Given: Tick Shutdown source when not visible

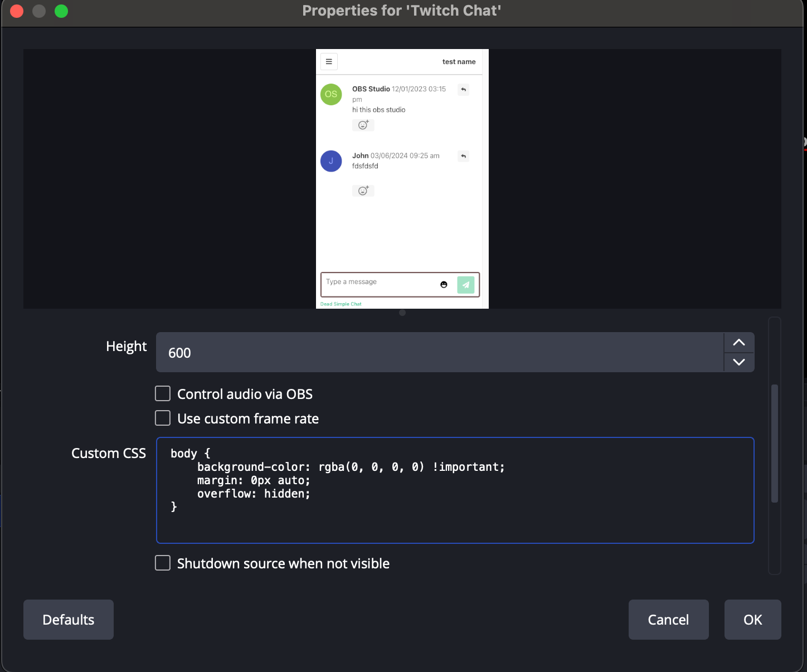Looking at the screenshot, I should [x=163, y=563].
